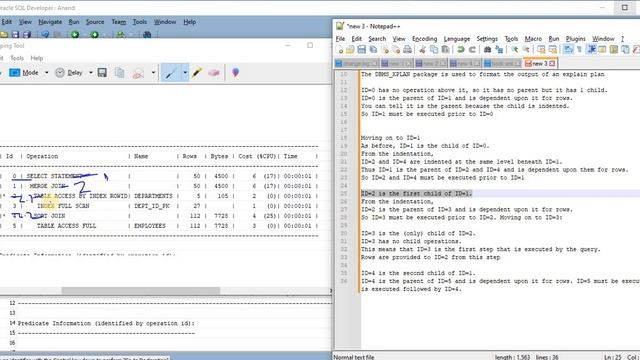Click the Mode button in Snipping Tool

click(x=24, y=73)
